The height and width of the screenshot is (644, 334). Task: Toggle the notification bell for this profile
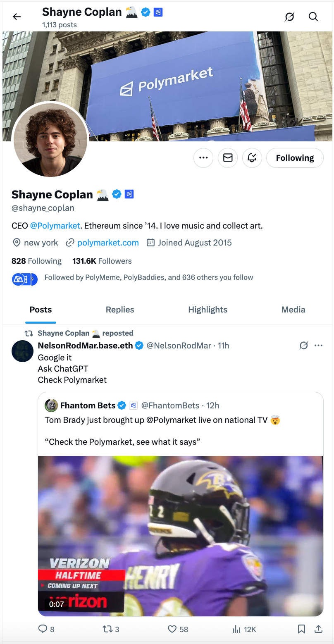[x=252, y=157]
